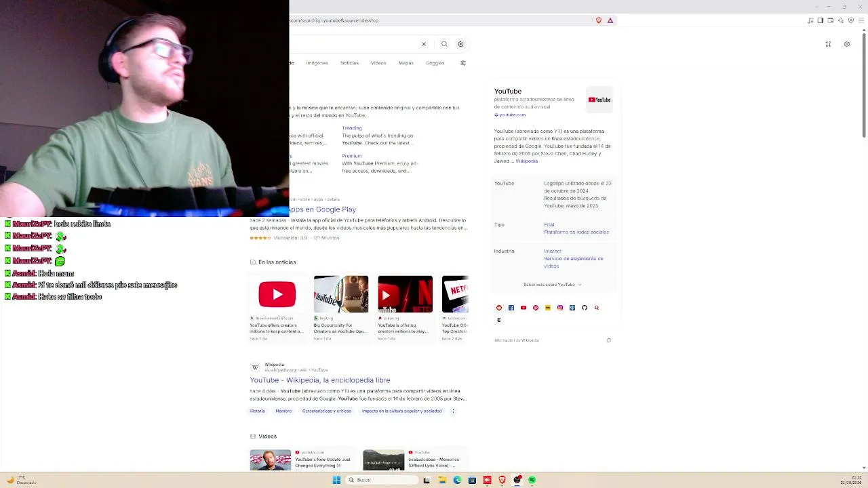
Task: Open YouTube's GitHub profile icon
Action: tap(585, 308)
